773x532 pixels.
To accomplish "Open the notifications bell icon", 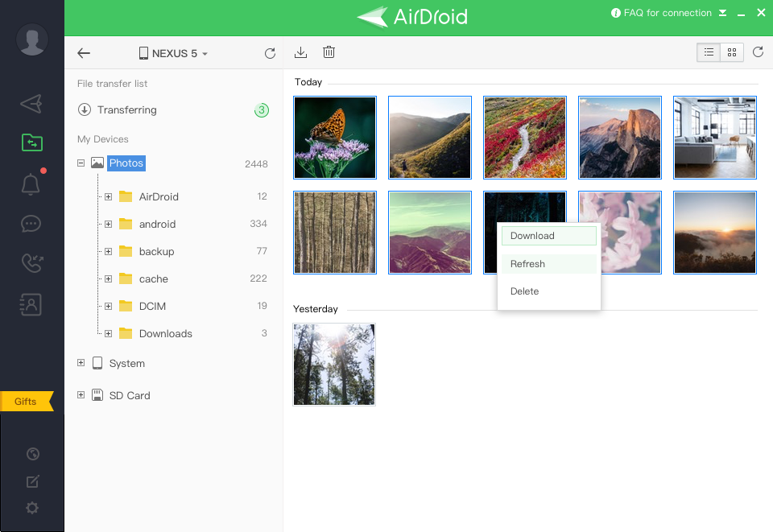I will click(31, 184).
